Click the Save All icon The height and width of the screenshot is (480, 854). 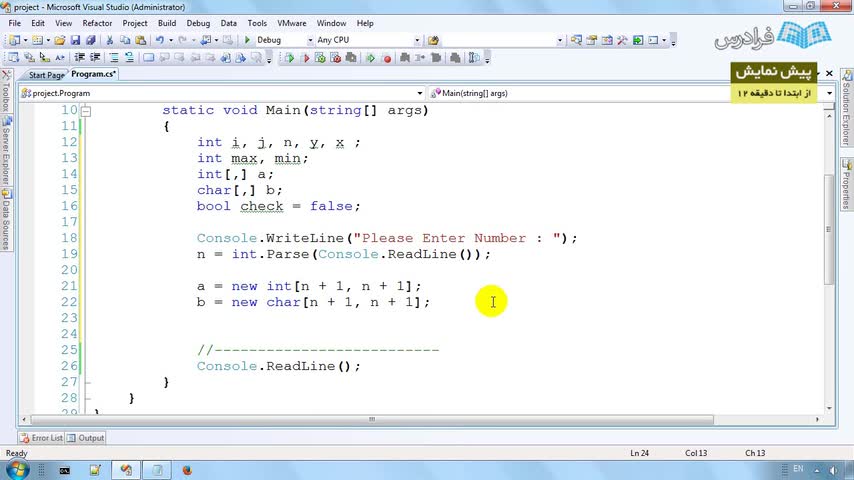click(90, 40)
